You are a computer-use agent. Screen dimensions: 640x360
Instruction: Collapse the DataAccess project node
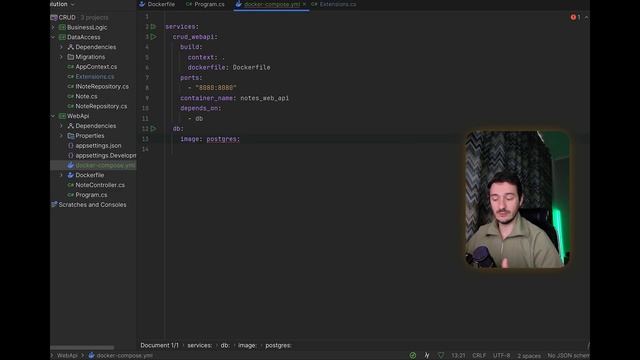[x=53, y=37]
